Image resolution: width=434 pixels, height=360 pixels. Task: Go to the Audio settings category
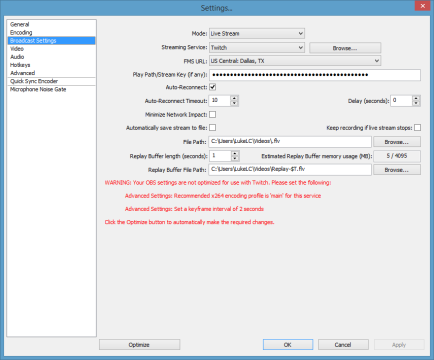(x=51, y=57)
